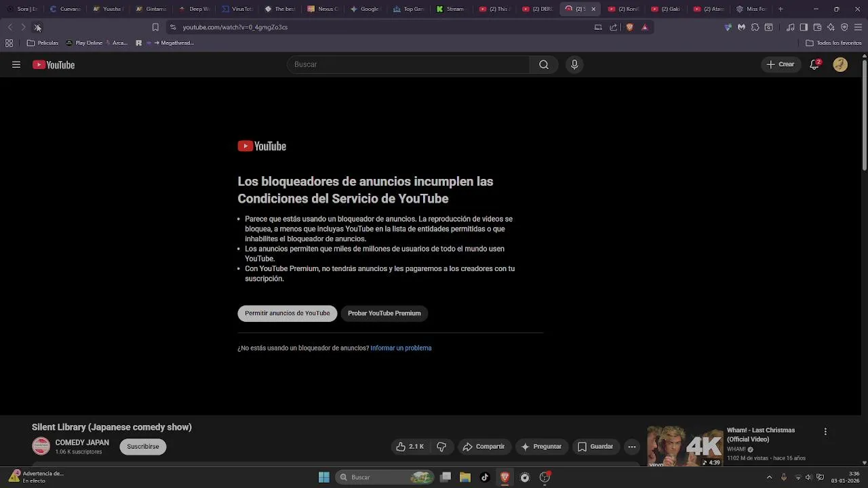Click the taskbar Buscar search box
868x488 pixels.
pos(385,477)
